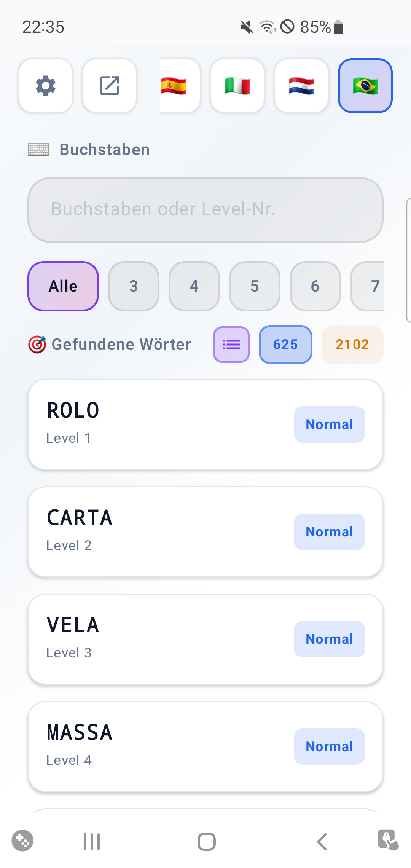Open the CARTA Level 2 card
Screen dimensions: 411x868
[205, 532]
